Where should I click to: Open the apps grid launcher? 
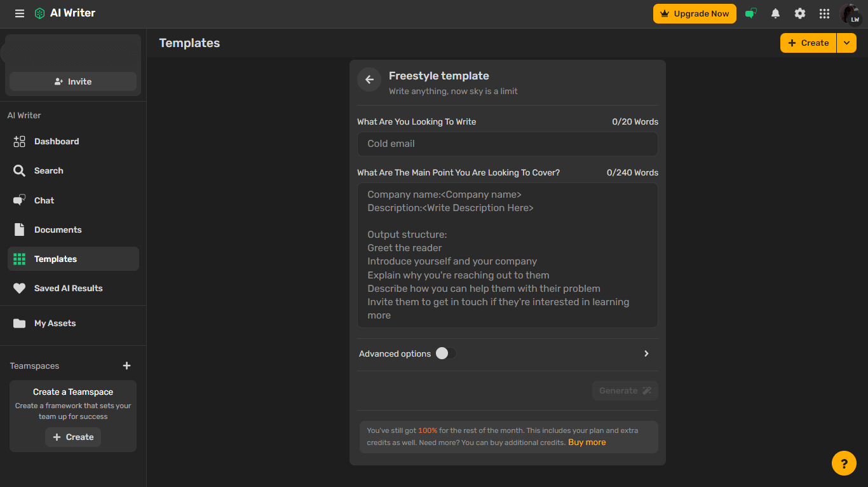click(x=824, y=13)
